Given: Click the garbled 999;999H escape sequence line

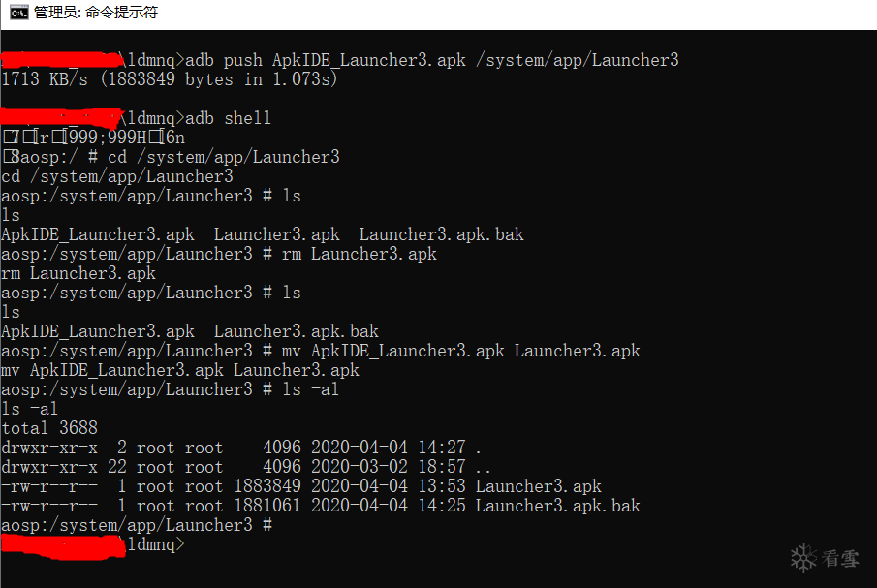Looking at the screenshot, I should (x=94, y=138).
